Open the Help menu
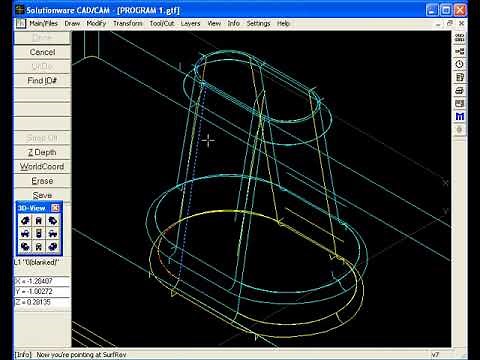The height and width of the screenshot is (360, 480). [283, 23]
